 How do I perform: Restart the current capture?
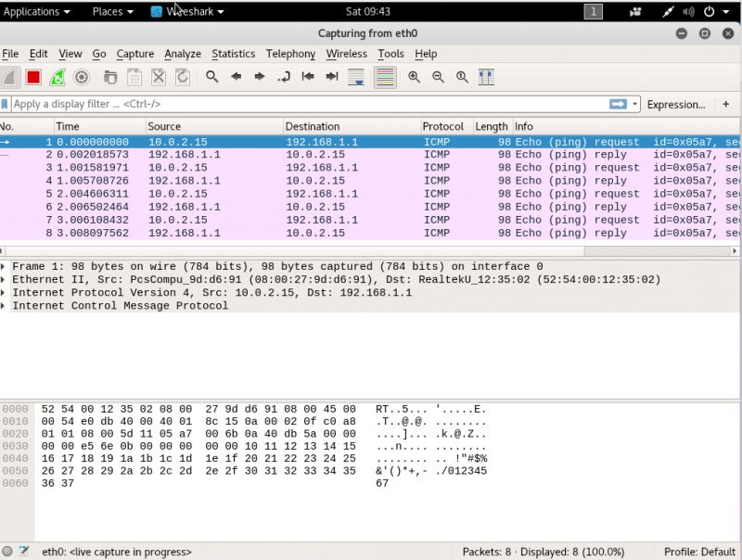tap(58, 77)
